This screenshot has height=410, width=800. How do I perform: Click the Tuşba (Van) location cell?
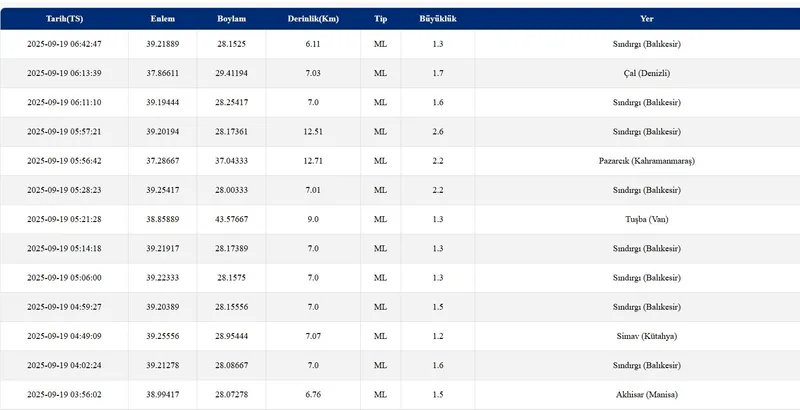[647, 219]
